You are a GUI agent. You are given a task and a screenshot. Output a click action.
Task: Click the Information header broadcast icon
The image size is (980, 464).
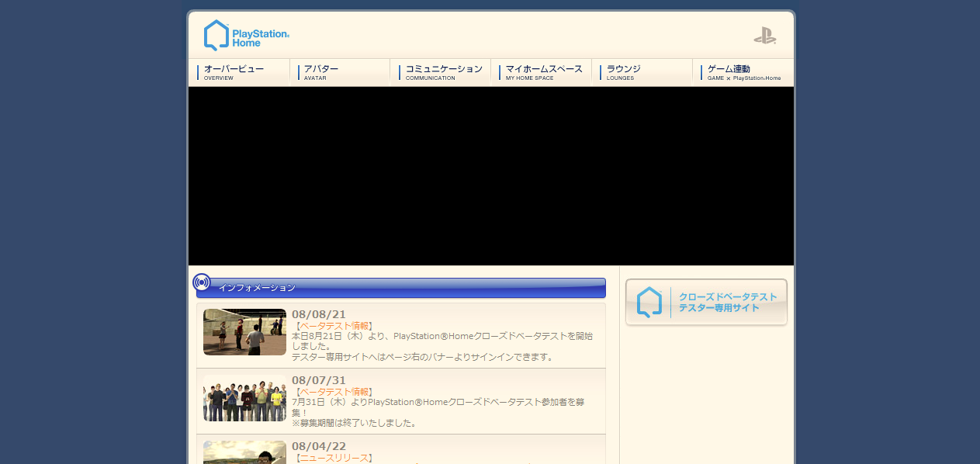click(x=202, y=282)
